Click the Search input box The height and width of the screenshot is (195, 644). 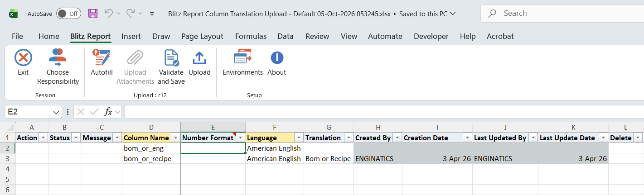(562, 14)
